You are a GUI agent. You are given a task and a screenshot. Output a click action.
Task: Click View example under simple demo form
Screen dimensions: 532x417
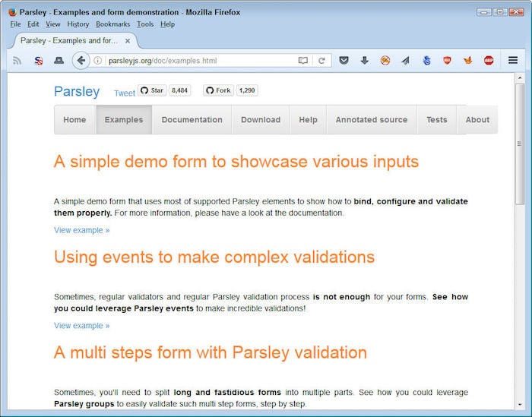(x=82, y=230)
